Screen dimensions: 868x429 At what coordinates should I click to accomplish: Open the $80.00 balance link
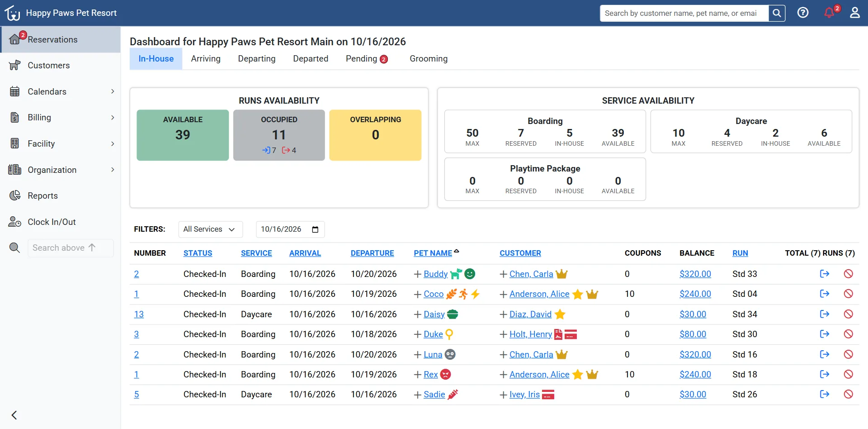[693, 334]
